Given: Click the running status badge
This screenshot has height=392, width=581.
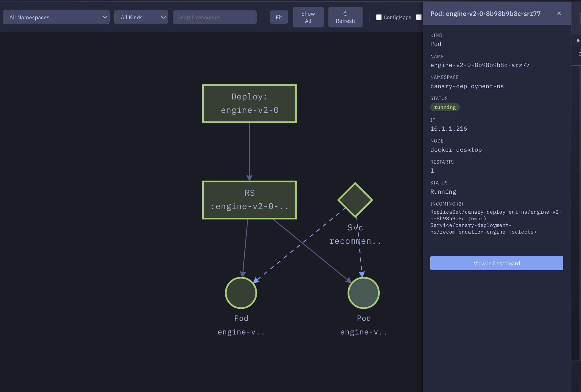Looking at the screenshot, I should (x=445, y=107).
